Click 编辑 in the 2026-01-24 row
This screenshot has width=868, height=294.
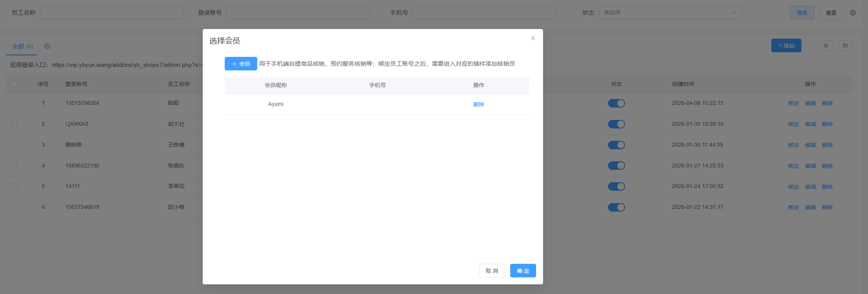click(x=810, y=187)
